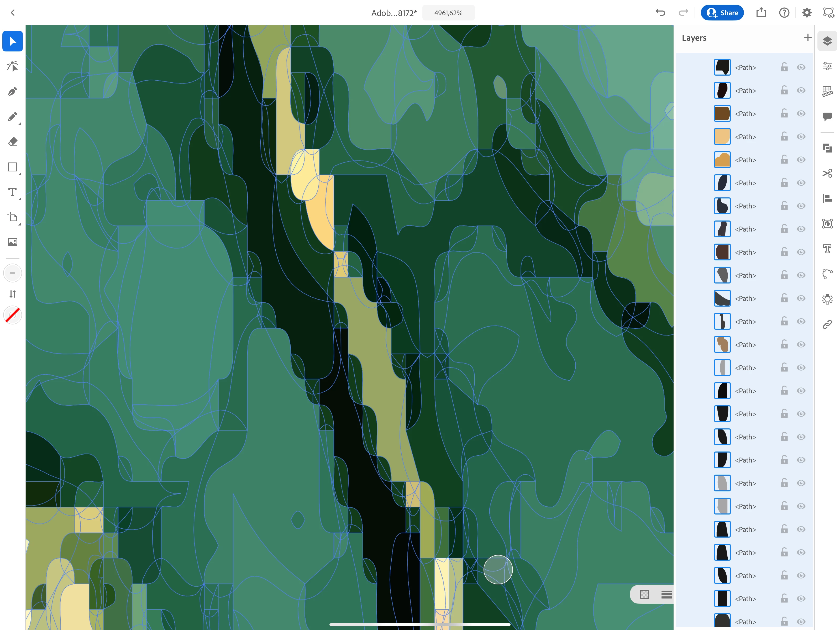Open the Object panel
840x630 pixels.
click(827, 224)
